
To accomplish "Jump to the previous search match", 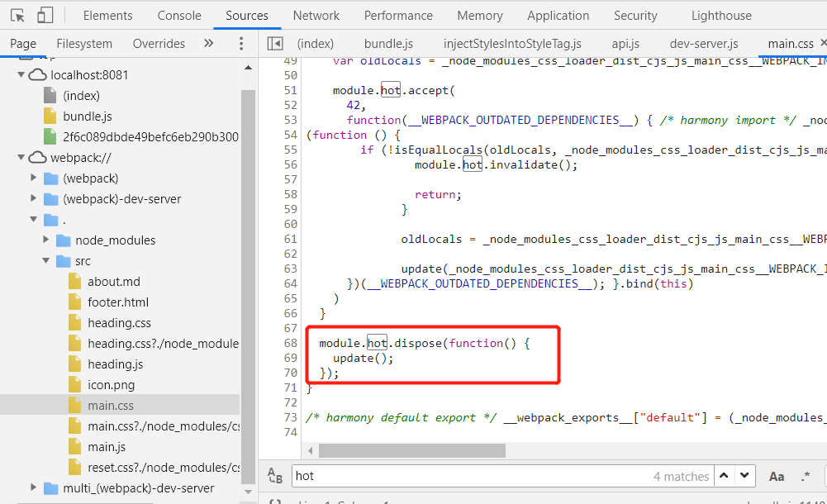I will [725, 476].
